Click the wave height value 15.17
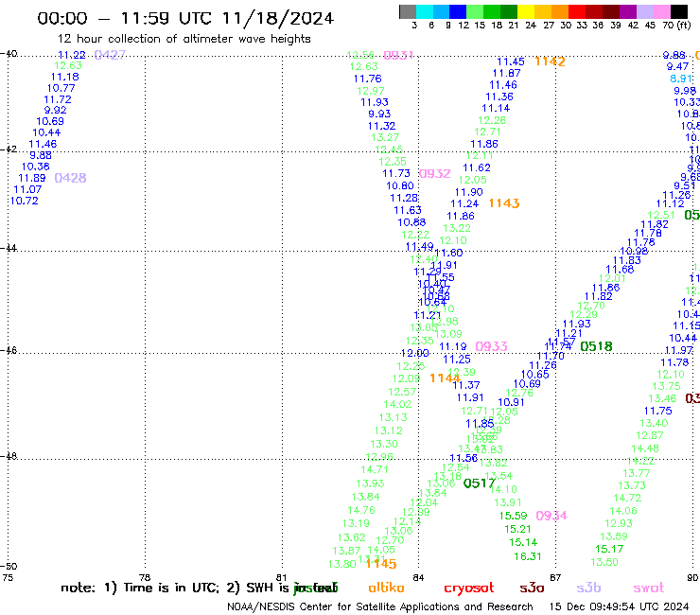The height and width of the screenshot is (615, 700). (609, 549)
